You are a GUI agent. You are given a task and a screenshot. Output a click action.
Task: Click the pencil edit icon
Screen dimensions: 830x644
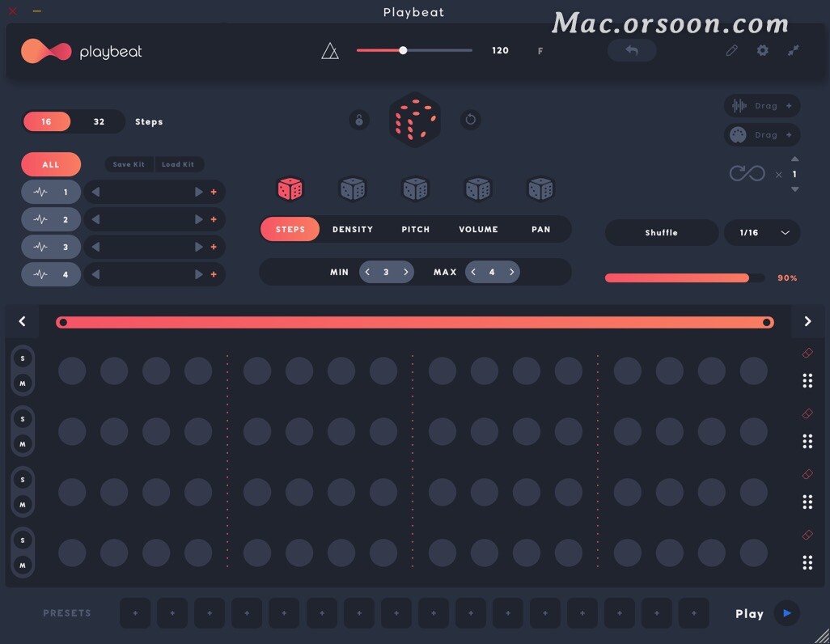(x=731, y=50)
